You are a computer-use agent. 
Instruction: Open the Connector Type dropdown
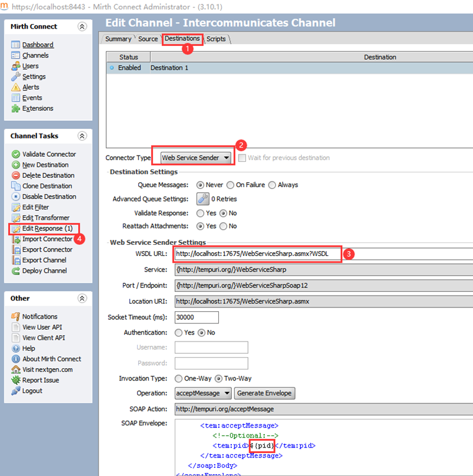tap(195, 157)
